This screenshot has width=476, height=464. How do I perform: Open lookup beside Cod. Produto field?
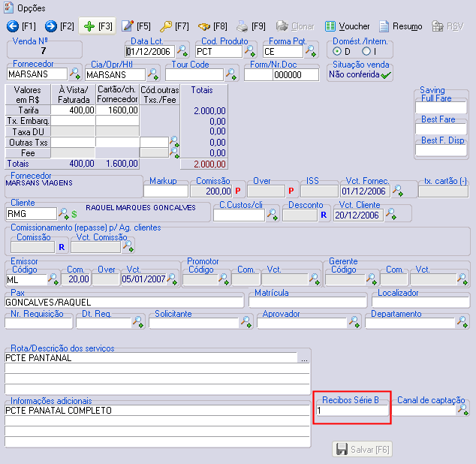click(250, 50)
